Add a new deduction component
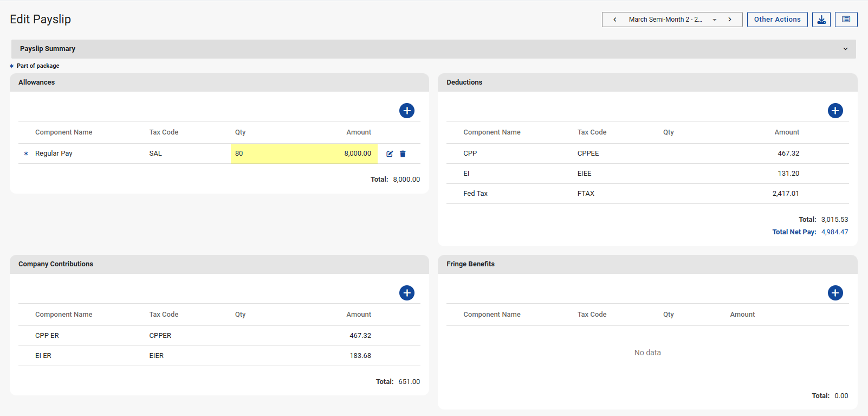Screen dimensions: 868x416 [835, 111]
